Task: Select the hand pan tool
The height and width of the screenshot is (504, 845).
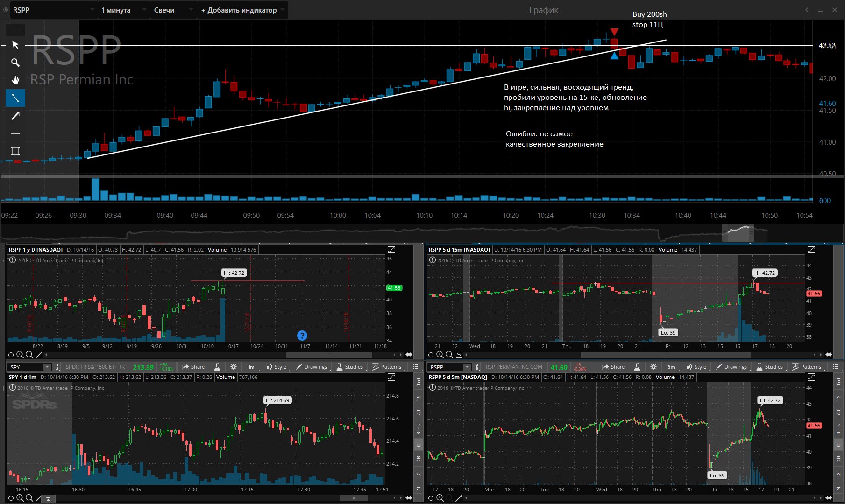Action: pos(15,80)
